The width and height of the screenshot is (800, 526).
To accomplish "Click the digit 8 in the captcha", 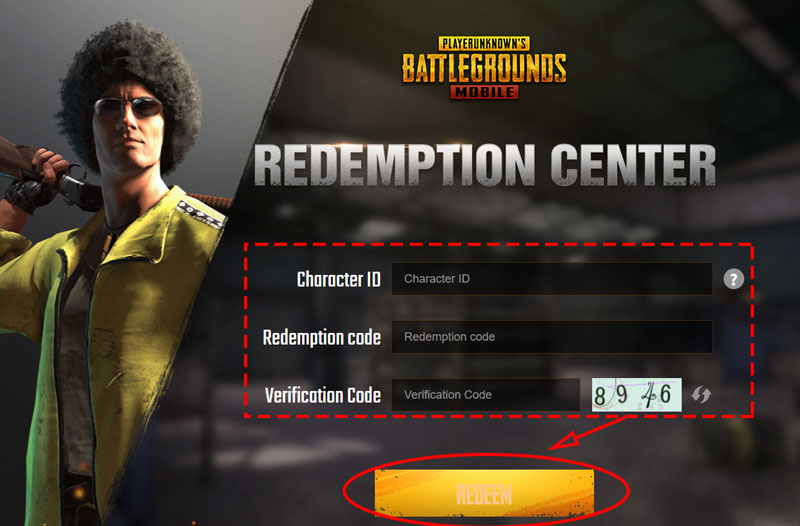I will (x=600, y=396).
